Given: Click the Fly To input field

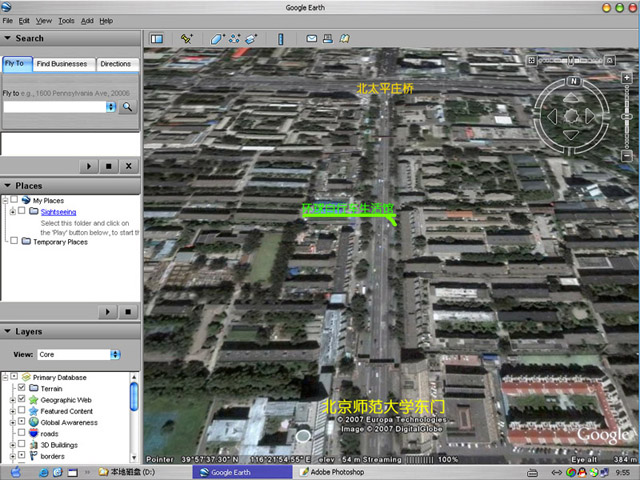Looking at the screenshot, I should (54, 106).
